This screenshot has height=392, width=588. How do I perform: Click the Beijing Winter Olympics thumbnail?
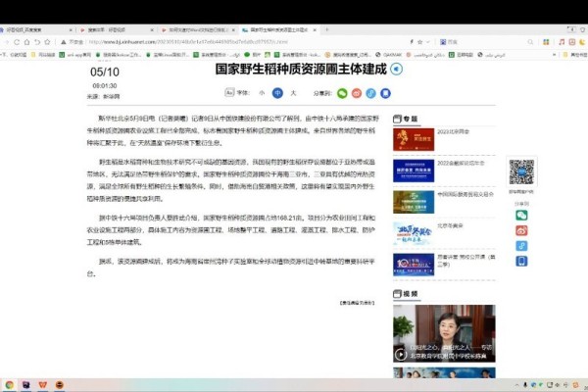coord(414,233)
